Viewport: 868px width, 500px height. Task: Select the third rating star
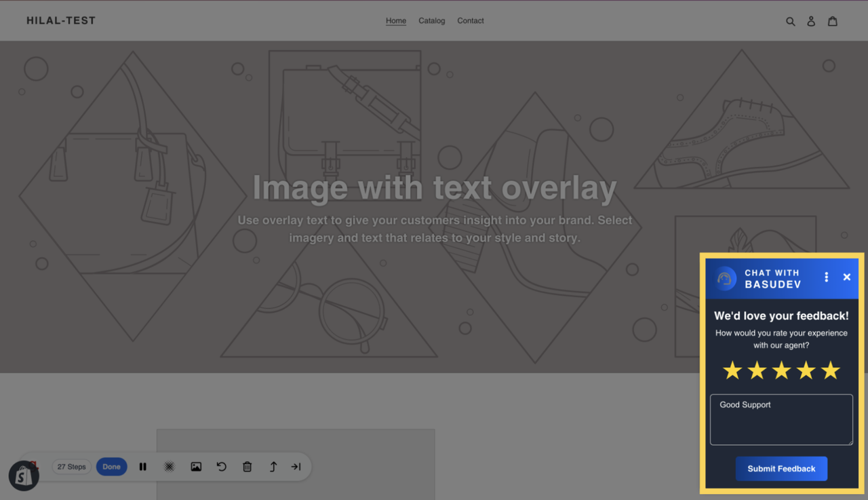[781, 370]
